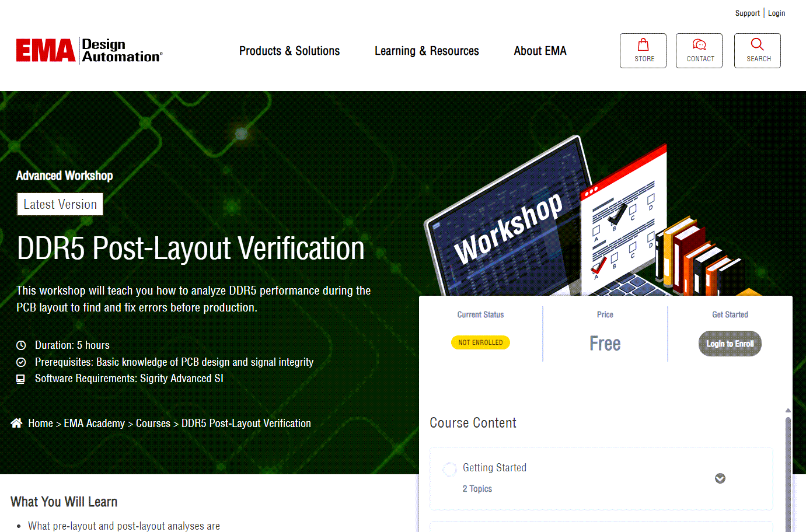This screenshot has height=532, width=806.
Task: Click the Getting Started section title
Action: coord(494,467)
